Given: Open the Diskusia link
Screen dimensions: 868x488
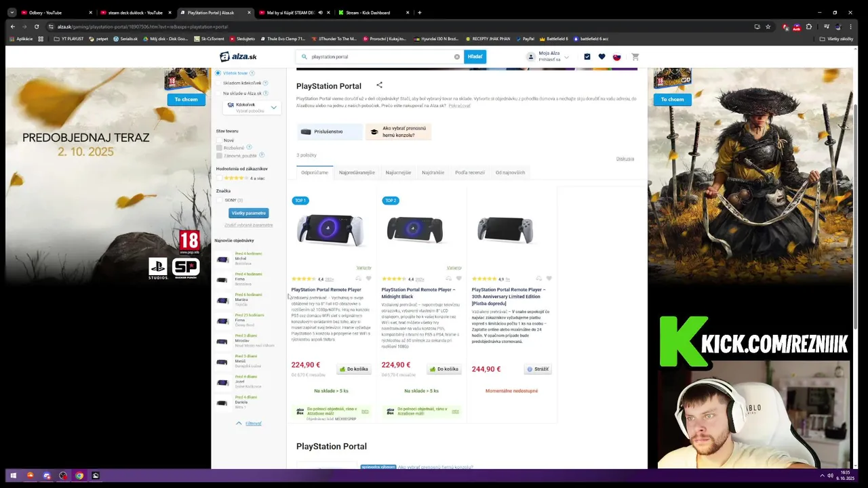Looking at the screenshot, I should coord(625,159).
